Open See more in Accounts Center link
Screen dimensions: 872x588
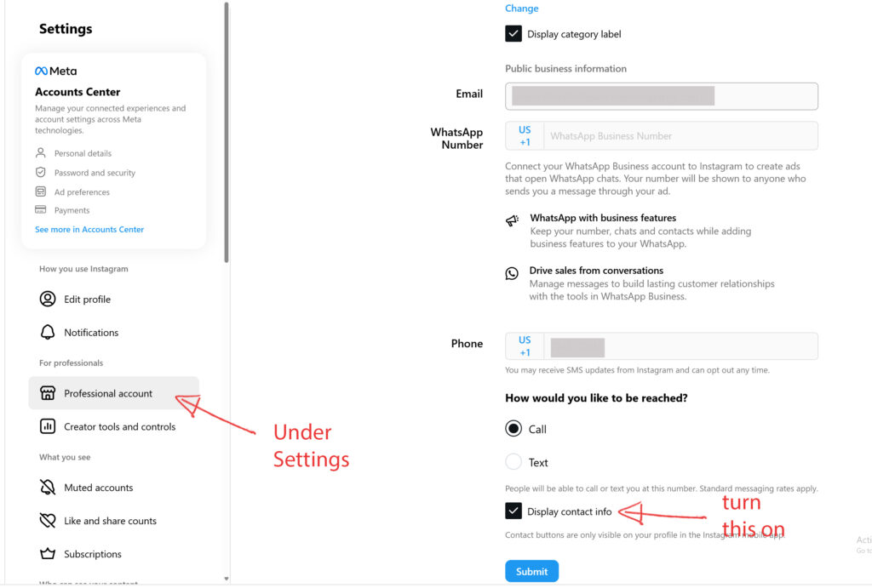tap(89, 229)
